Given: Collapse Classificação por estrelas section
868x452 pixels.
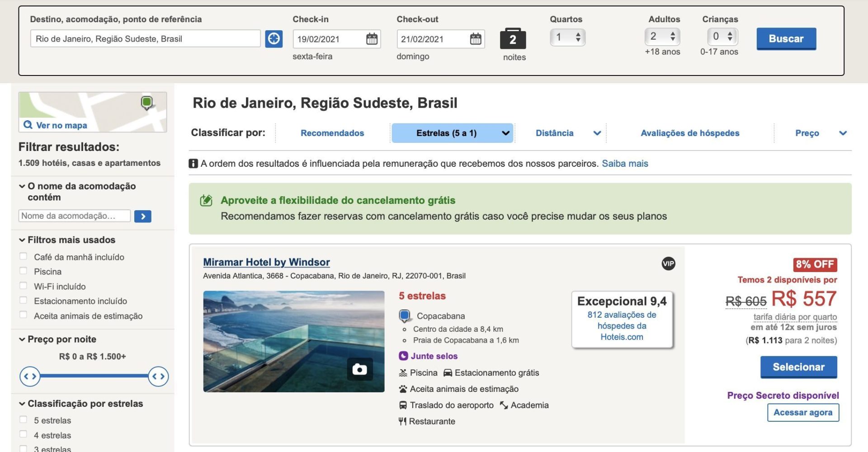Looking at the screenshot, I should coord(22,404).
